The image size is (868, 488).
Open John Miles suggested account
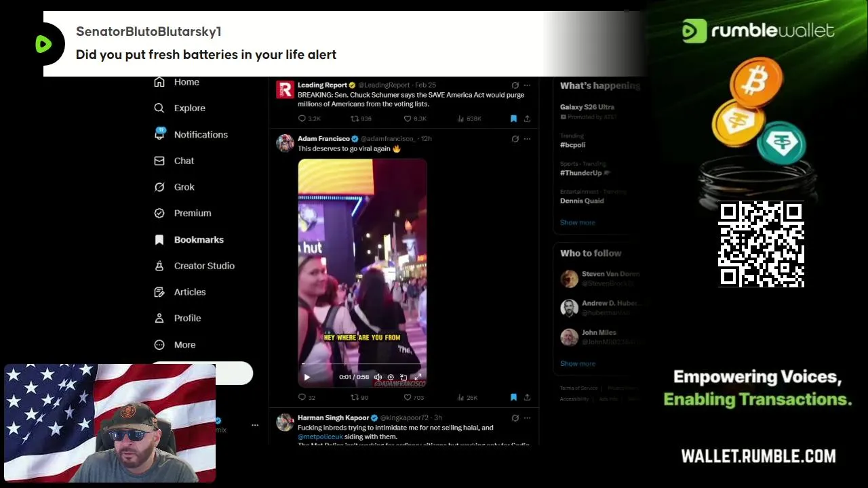[x=599, y=337]
